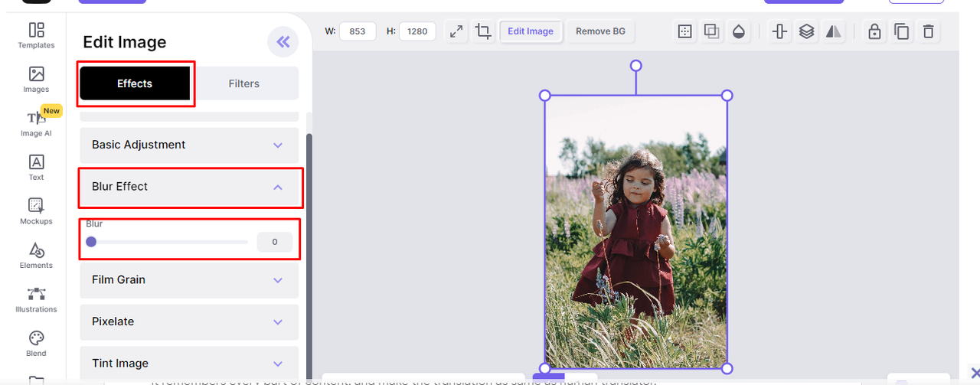The height and width of the screenshot is (385, 980).
Task: Click the top-right resize handle of image
Action: click(727, 96)
